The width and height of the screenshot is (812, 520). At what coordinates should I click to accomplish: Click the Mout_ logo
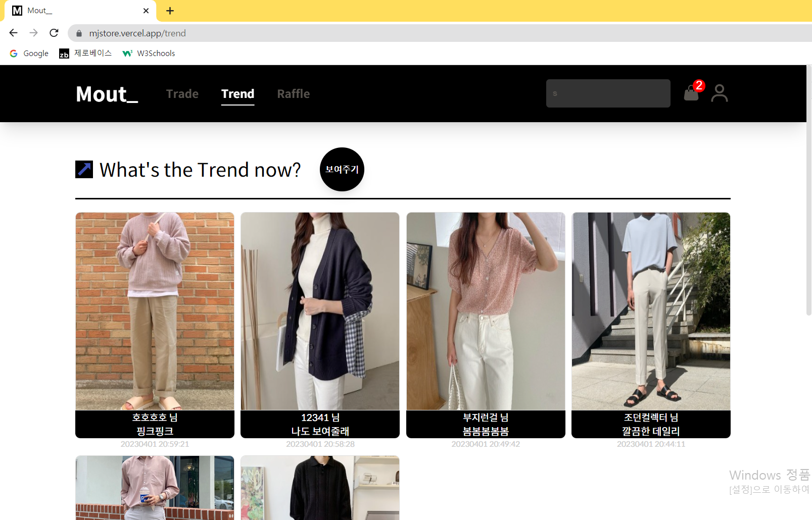[x=107, y=94]
